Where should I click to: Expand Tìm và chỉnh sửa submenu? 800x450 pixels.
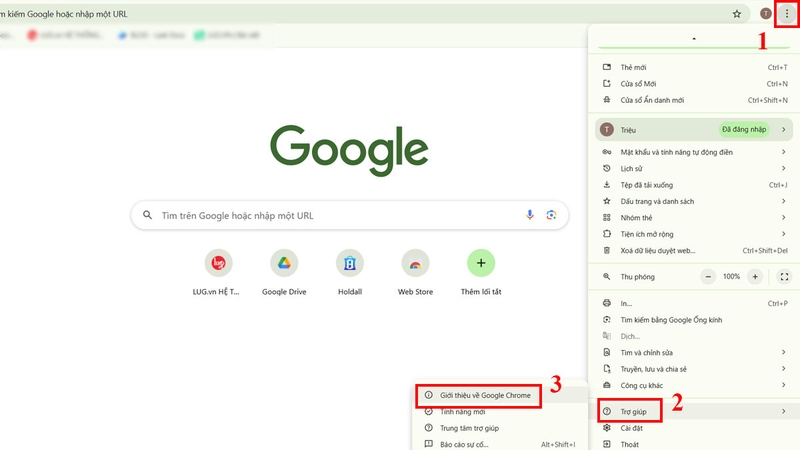pos(694,353)
